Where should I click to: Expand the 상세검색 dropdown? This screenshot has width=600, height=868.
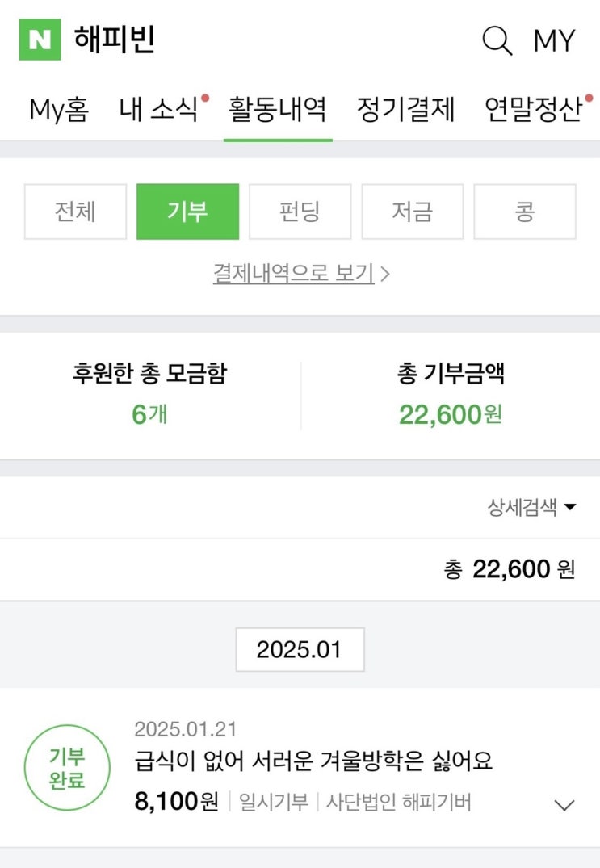tap(532, 507)
